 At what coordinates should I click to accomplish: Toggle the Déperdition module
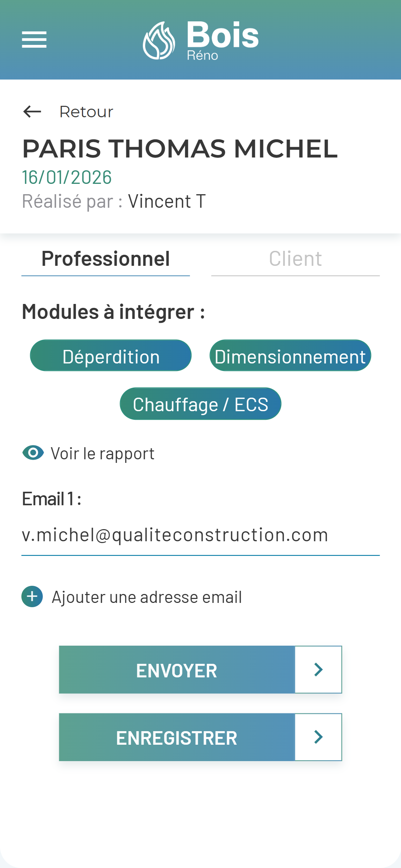click(111, 356)
